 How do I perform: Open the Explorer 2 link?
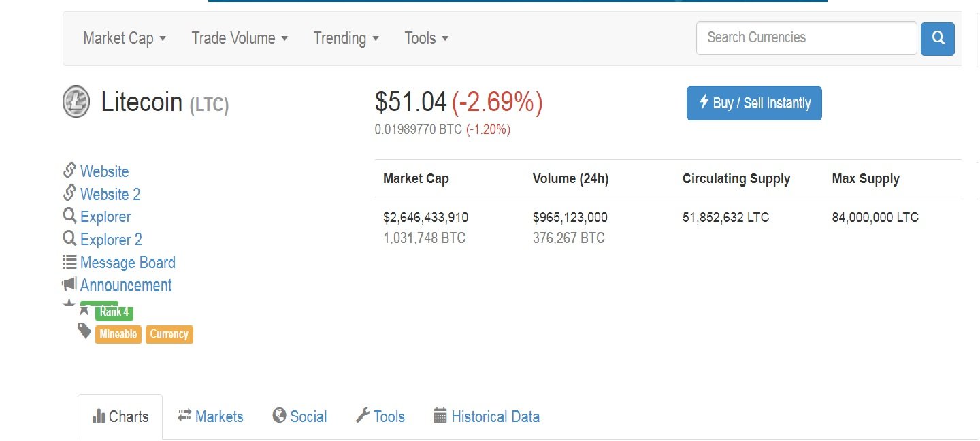111,240
